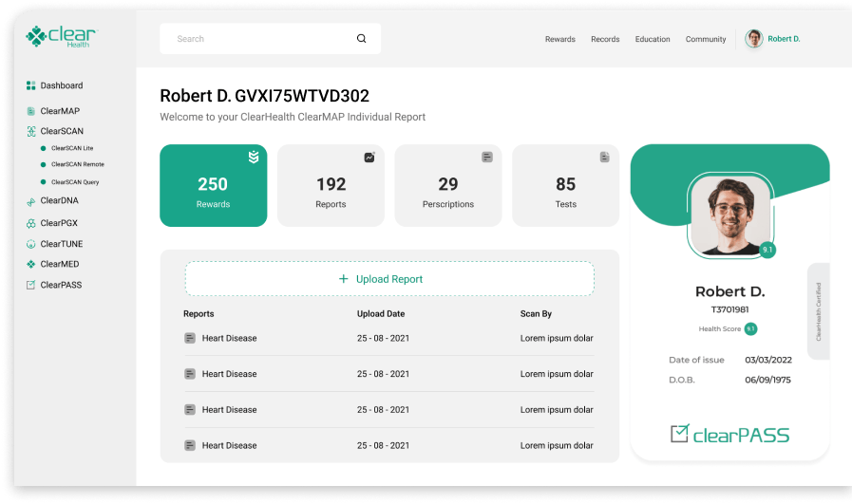
Task: Click the Upload Report button
Action: pos(389,279)
